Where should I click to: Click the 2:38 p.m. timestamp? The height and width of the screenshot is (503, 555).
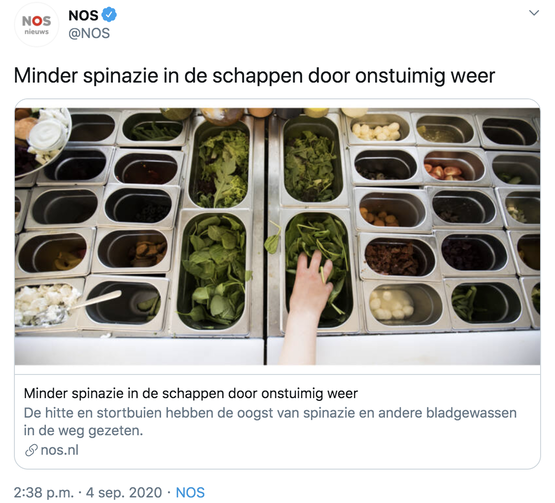44,492
